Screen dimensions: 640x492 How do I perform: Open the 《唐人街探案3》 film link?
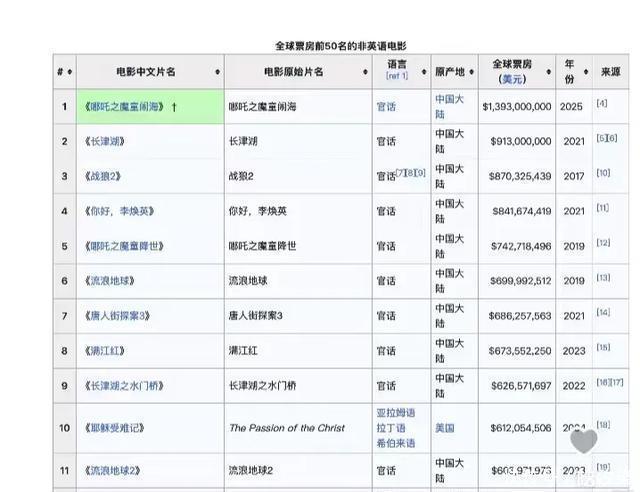click(x=117, y=316)
